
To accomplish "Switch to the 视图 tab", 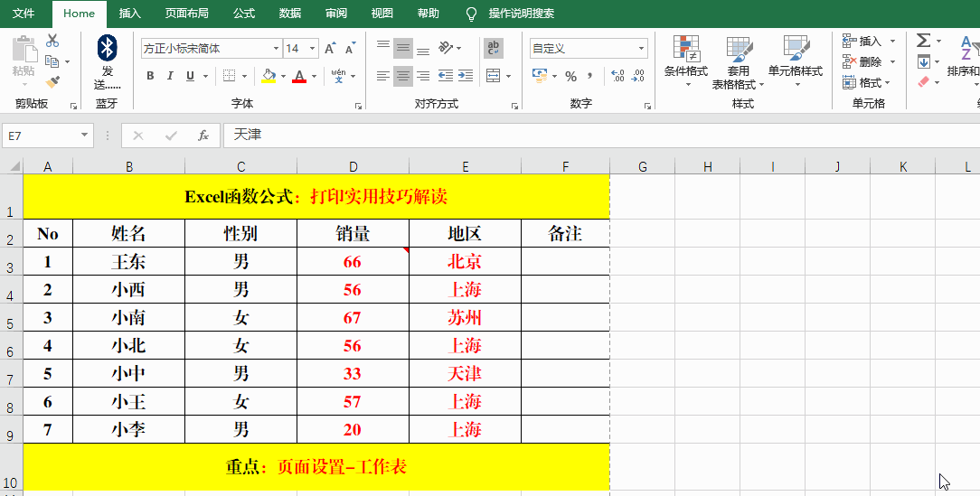I will point(382,14).
